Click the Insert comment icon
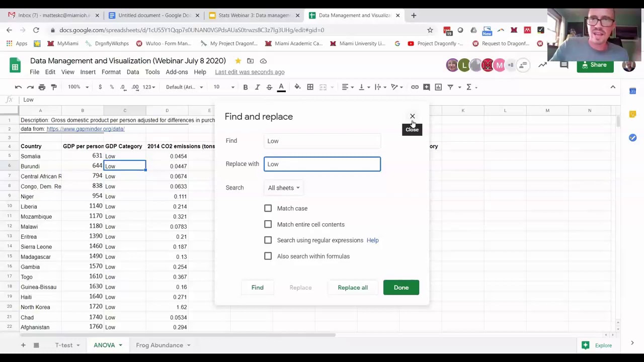644x362 pixels. (x=427, y=87)
